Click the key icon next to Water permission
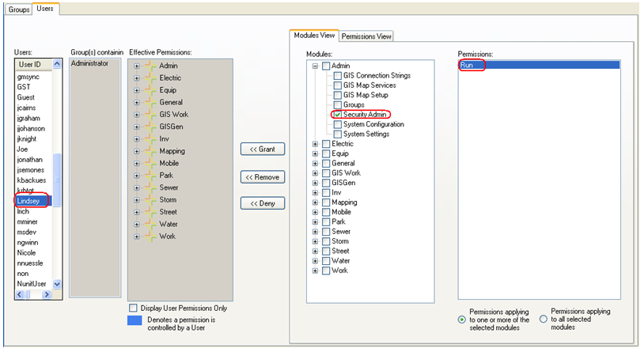This screenshot has height=348, width=644. pyautogui.click(x=150, y=224)
